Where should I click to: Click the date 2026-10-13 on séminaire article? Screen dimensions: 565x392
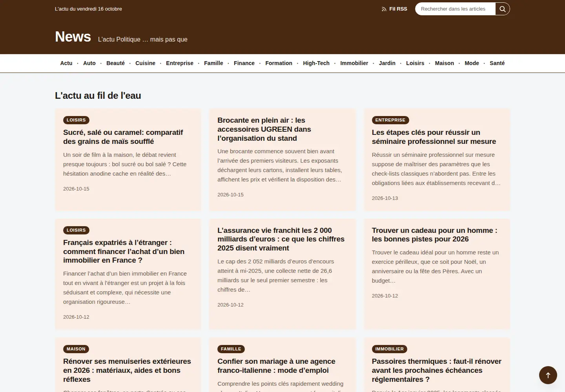tap(385, 198)
